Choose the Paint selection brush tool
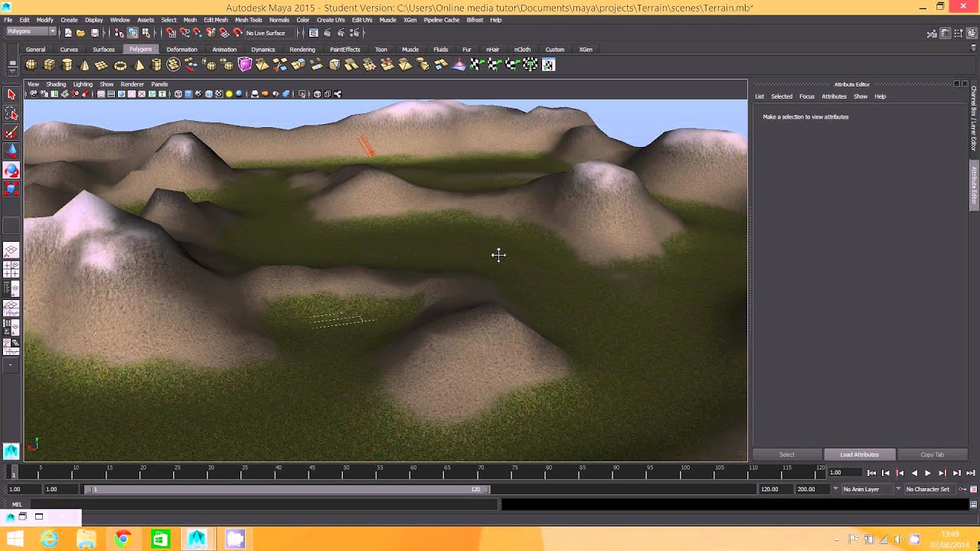980x551 pixels. coord(11,133)
